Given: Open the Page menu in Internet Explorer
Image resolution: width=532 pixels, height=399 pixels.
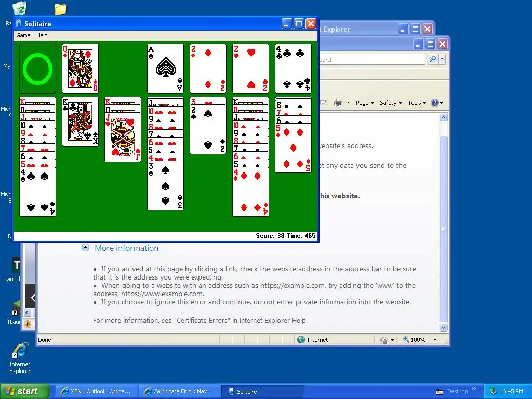Looking at the screenshot, I should point(364,103).
